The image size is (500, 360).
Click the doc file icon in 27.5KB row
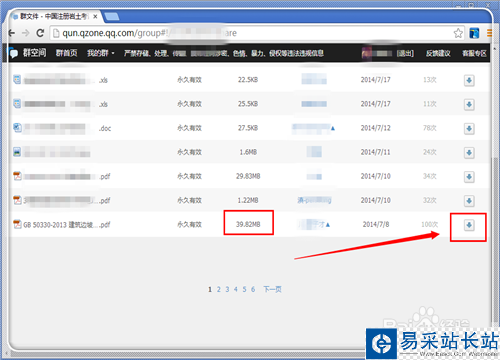tap(17, 127)
